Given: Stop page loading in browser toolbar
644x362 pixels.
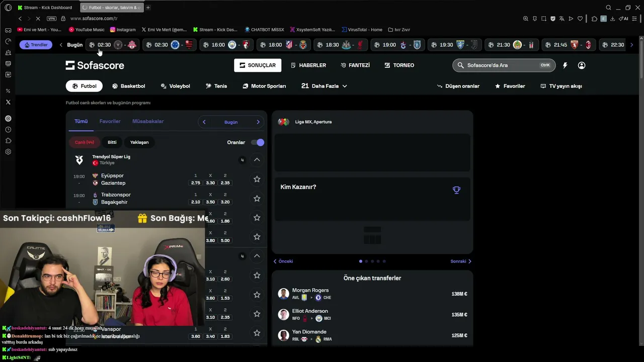Looking at the screenshot, I should pos(38,19).
